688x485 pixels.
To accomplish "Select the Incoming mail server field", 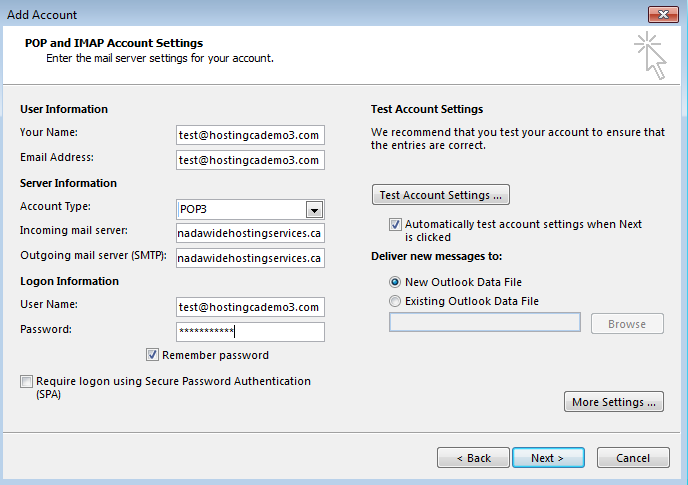I will point(250,233).
